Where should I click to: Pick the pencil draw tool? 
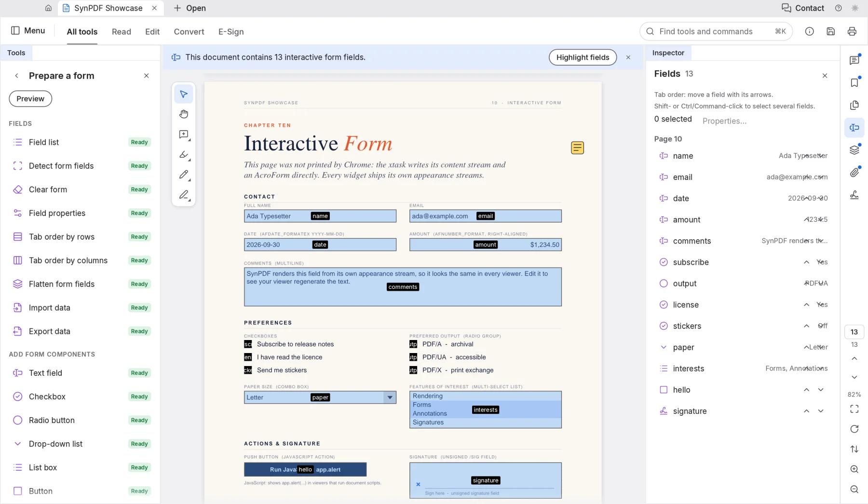pos(184,175)
